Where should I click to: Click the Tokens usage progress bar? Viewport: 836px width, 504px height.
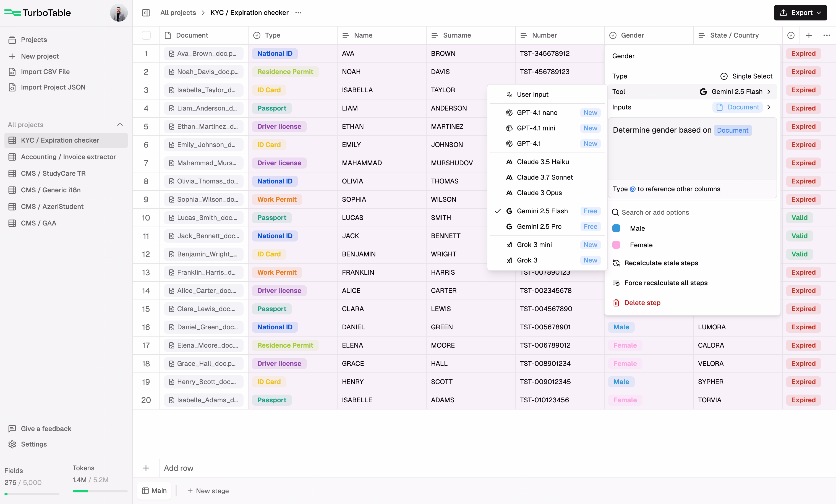click(100, 491)
